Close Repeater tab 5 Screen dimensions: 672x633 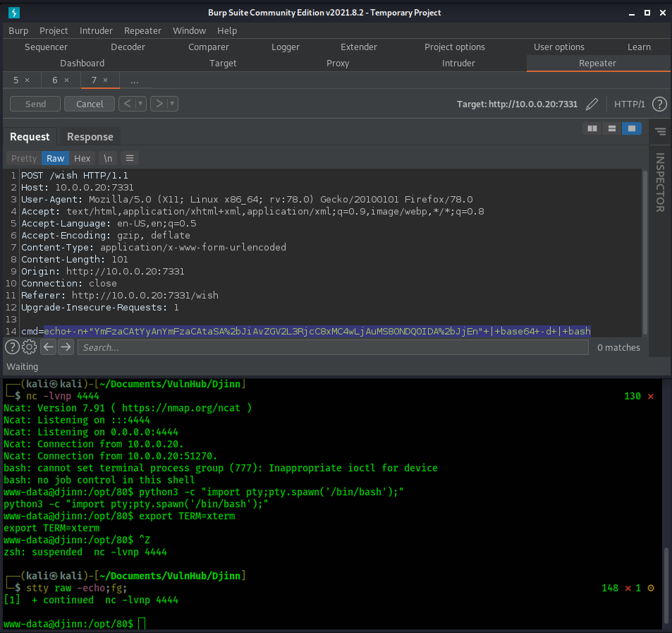27,80
